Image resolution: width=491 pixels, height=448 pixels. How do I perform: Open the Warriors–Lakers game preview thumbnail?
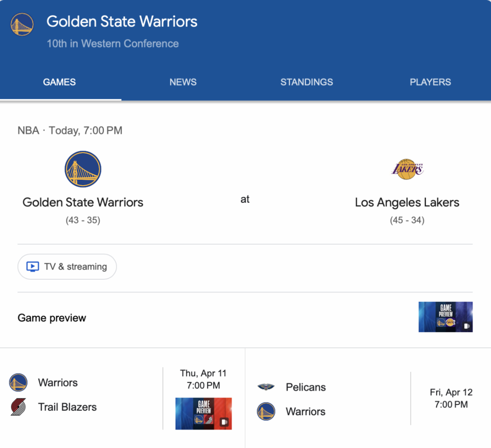pyautogui.click(x=445, y=317)
